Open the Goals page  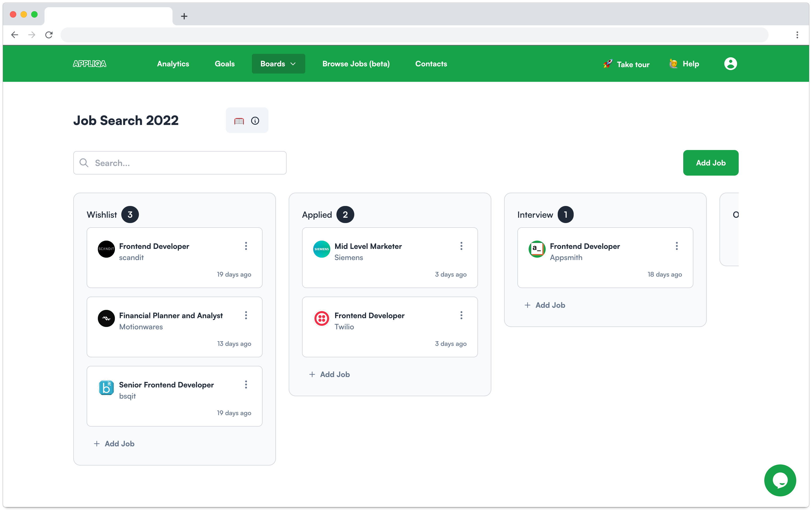pos(224,64)
